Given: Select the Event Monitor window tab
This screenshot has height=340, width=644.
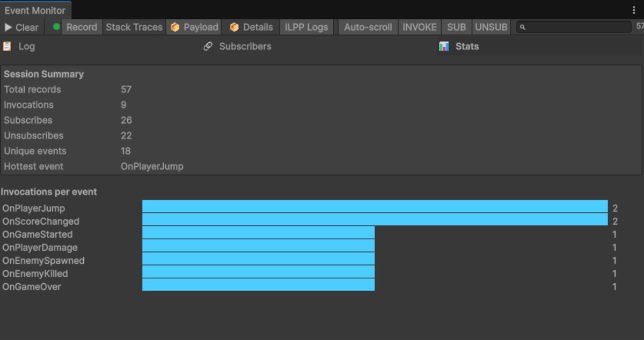Looking at the screenshot, I should pos(35,10).
